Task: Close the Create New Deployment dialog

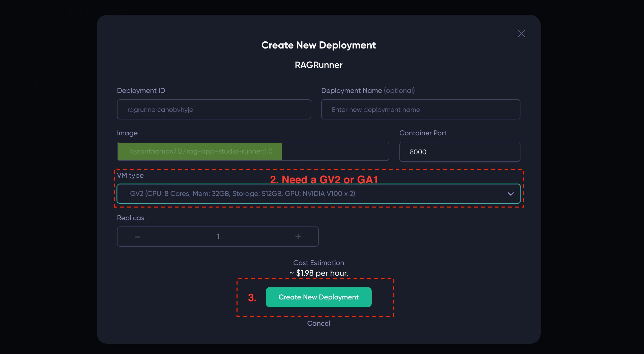Action: point(521,34)
